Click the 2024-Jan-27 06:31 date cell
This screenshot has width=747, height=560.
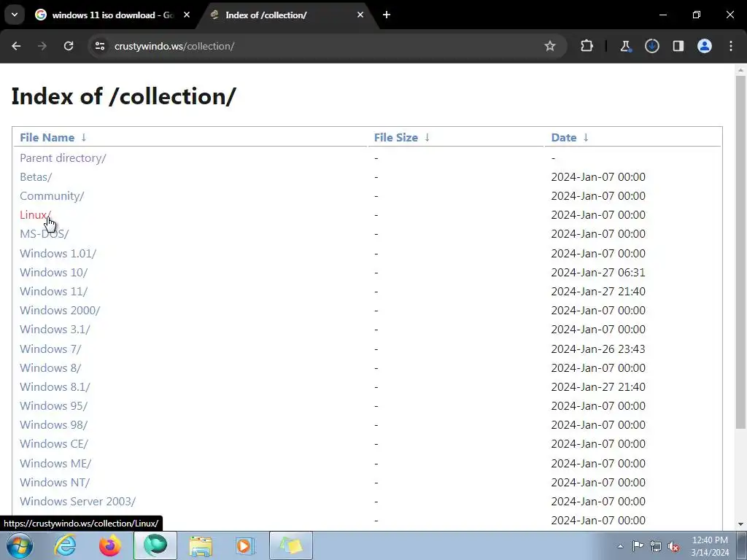pos(598,273)
